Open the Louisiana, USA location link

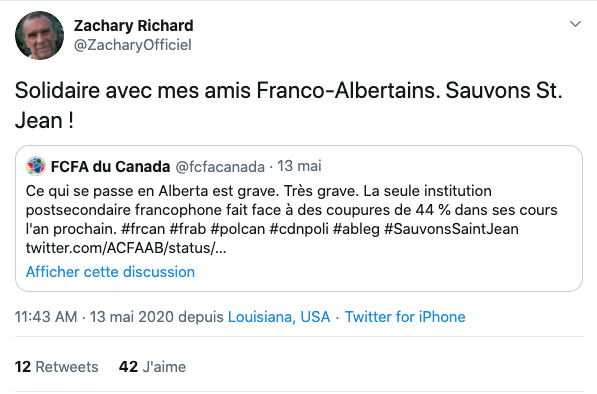[279, 317]
